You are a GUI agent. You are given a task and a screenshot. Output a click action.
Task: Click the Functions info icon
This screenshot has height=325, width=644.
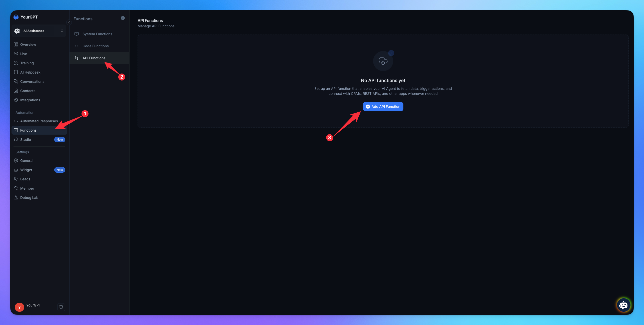[123, 18]
